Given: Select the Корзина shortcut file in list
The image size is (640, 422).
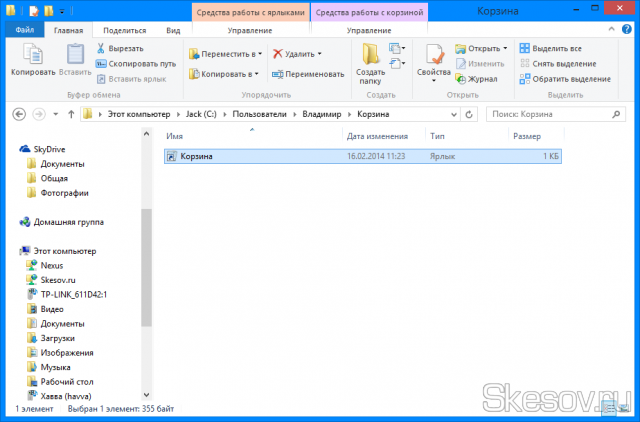Looking at the screenshot, I should point(196,156).
